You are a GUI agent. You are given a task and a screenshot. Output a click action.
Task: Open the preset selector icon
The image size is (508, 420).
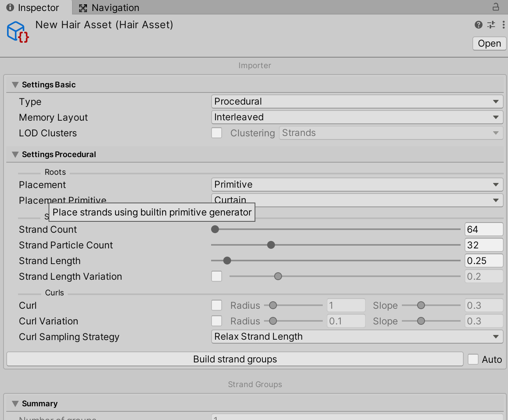491,25
